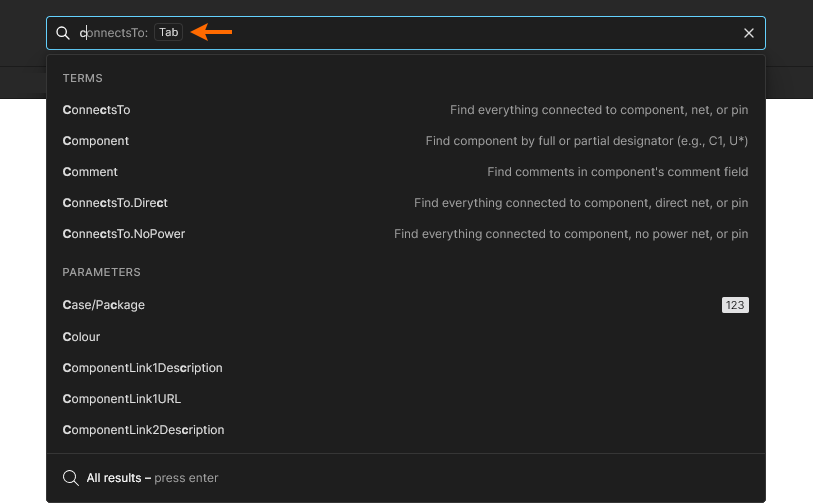This screenshot has width=813, height=503.
Task: Choose the ComponentLink1URL parameter
Action: 405,399
